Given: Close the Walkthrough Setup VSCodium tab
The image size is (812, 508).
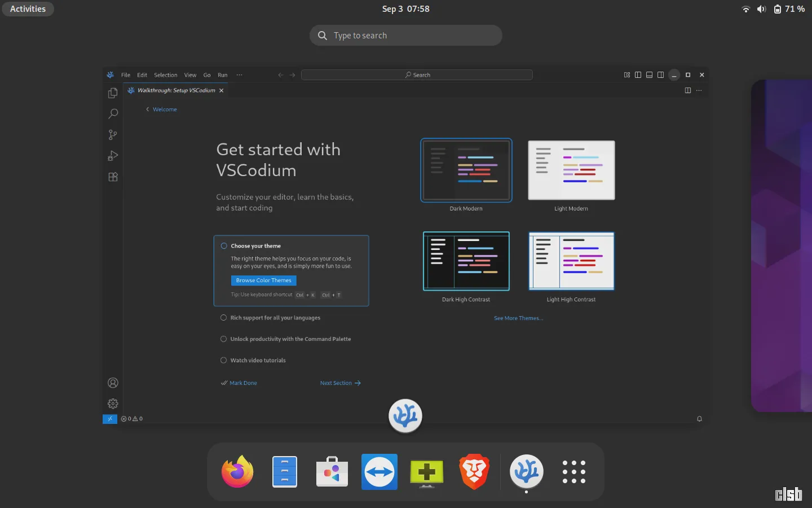Looking at the screenshot, I should click(222, 90).
